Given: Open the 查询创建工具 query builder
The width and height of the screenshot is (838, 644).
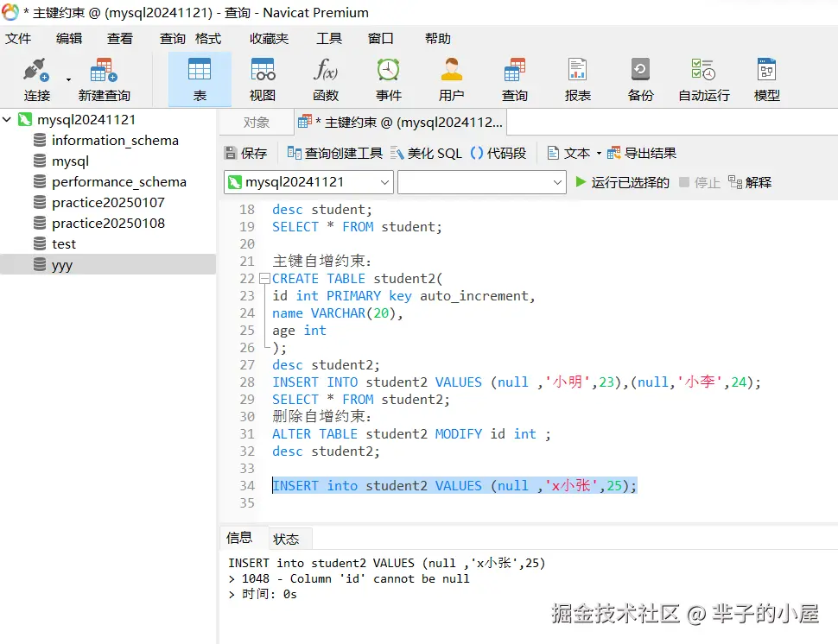Looking at the screenshot, I should coord(334,154).
